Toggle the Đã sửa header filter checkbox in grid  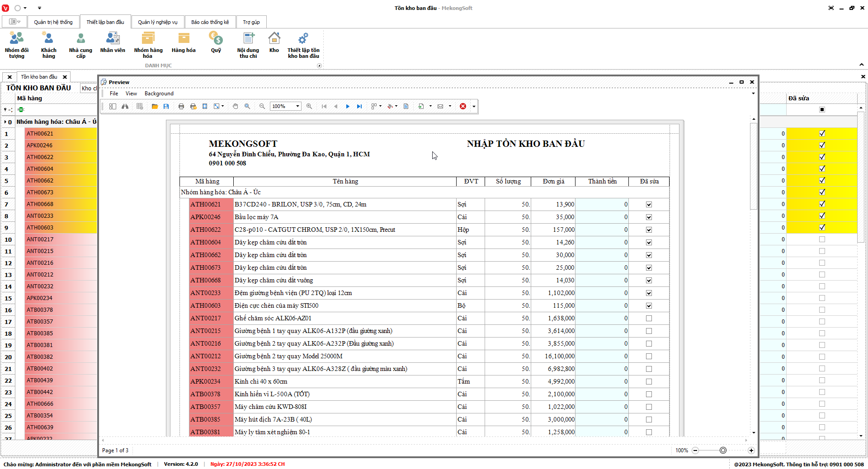pos(822,110)
